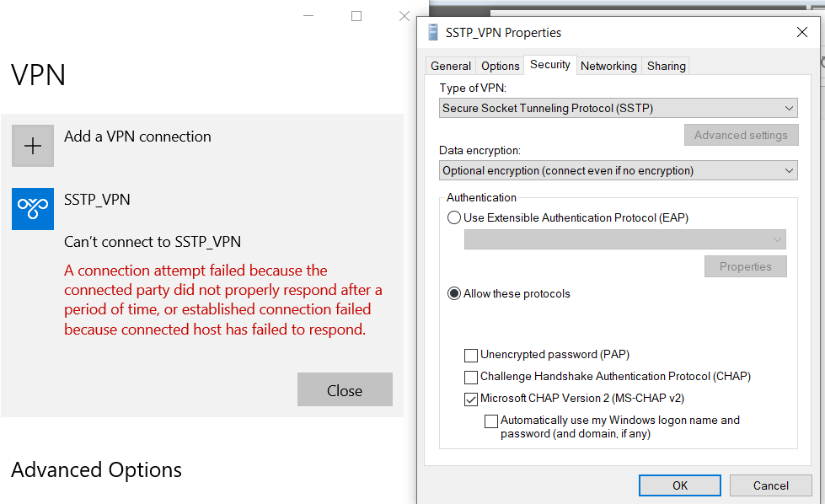Switch to the Networking tab
The image size is (825, 504).
(608, 66)
